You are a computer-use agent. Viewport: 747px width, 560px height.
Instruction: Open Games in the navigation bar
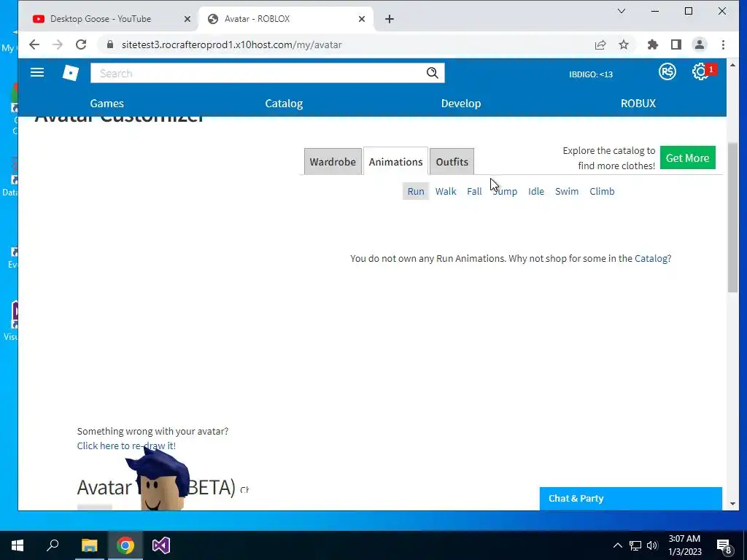107,104
